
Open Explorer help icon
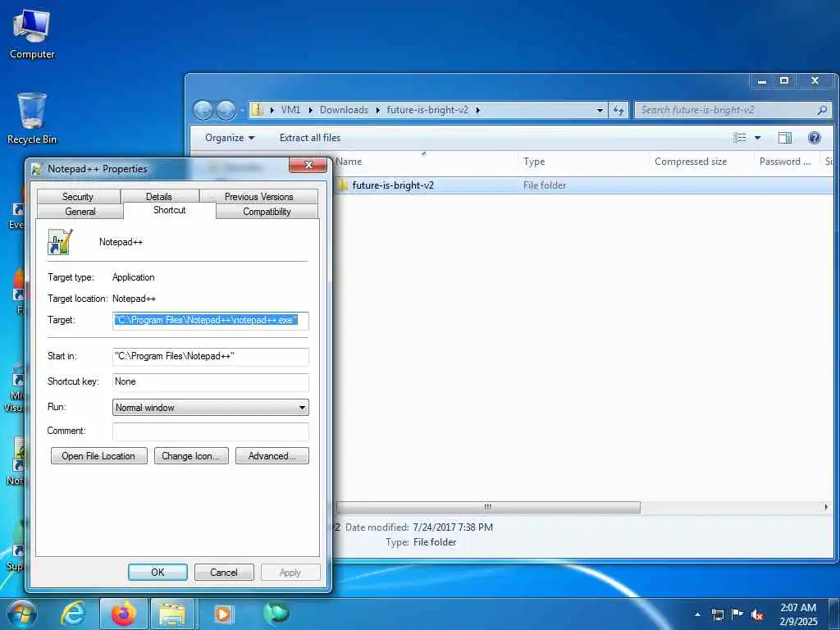[815, 138]
